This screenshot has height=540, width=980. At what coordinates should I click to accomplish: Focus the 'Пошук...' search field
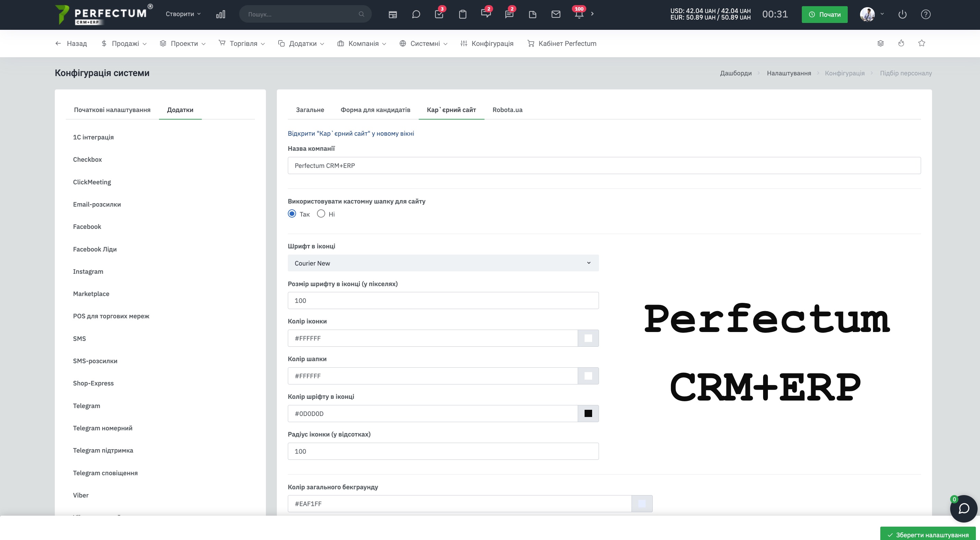[x=305, y=14]
